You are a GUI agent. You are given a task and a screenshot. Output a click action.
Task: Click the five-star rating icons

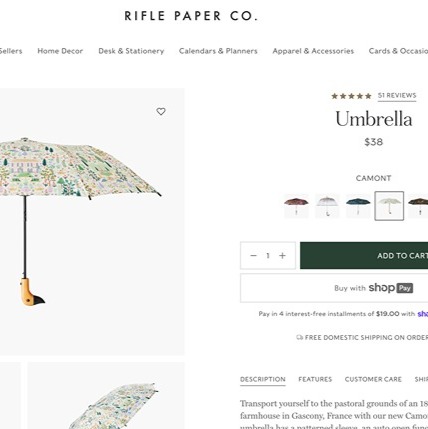click(351, 96)
